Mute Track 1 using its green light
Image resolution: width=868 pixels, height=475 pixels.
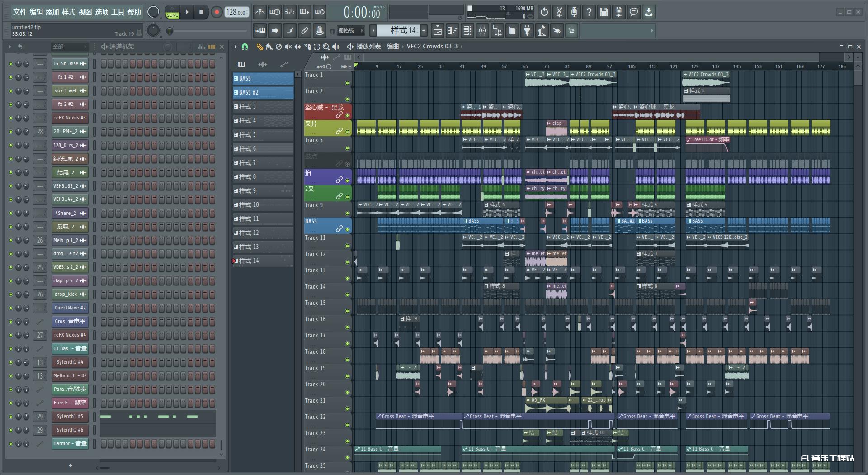click(x=347, y=83)
